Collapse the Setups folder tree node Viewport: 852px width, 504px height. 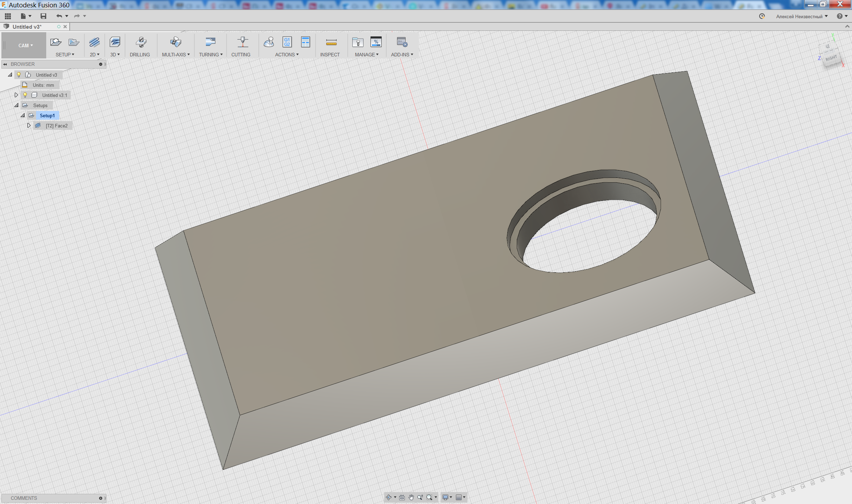point(16,105)
